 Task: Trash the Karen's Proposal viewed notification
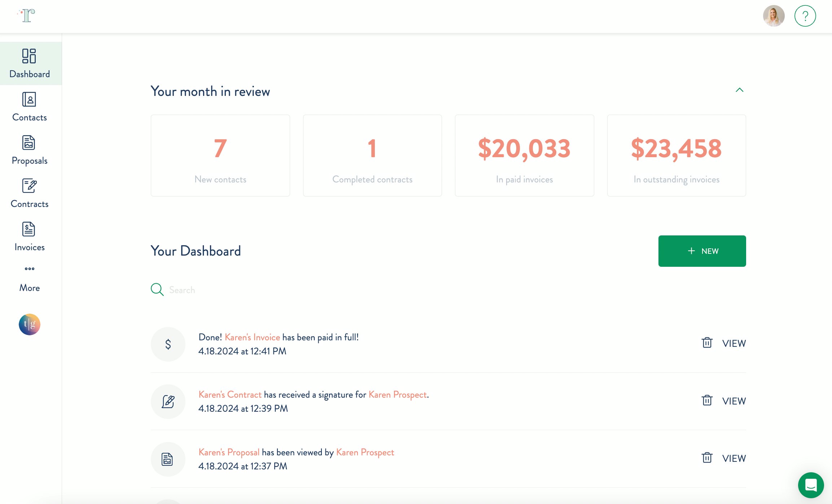[x=707, y=457]
